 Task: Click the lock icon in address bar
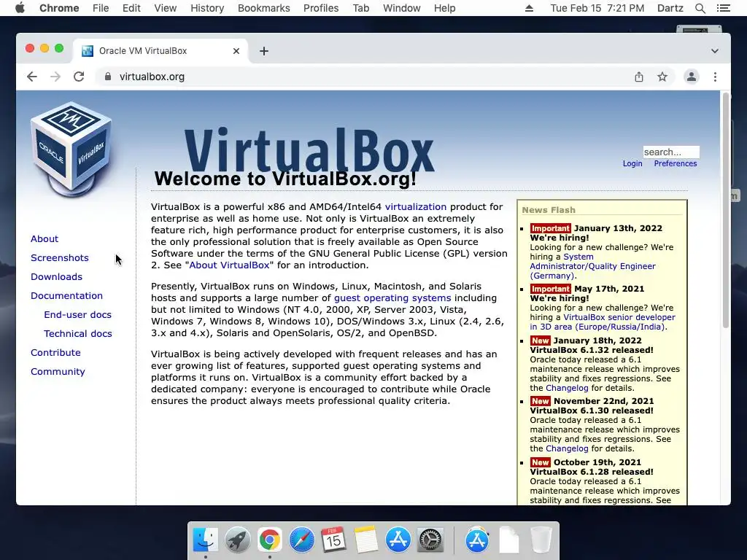[x=108, y=77]
